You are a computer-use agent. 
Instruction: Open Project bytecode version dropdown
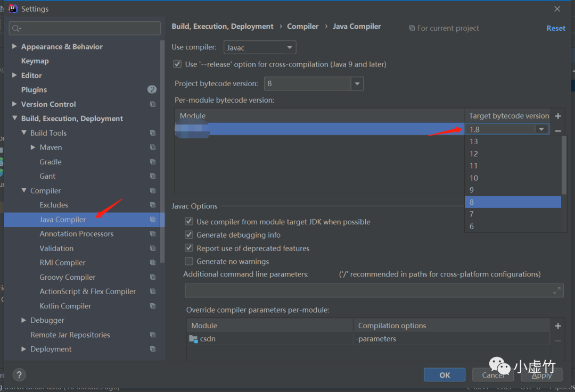point(357,84)
